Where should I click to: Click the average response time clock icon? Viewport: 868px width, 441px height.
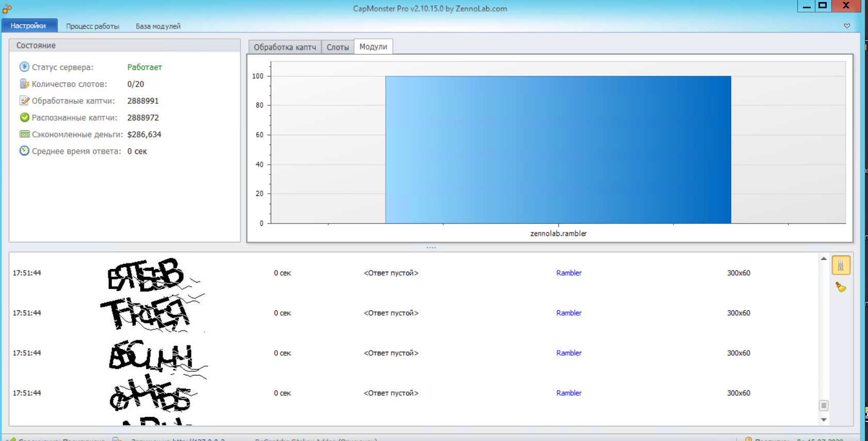point(24,151)
